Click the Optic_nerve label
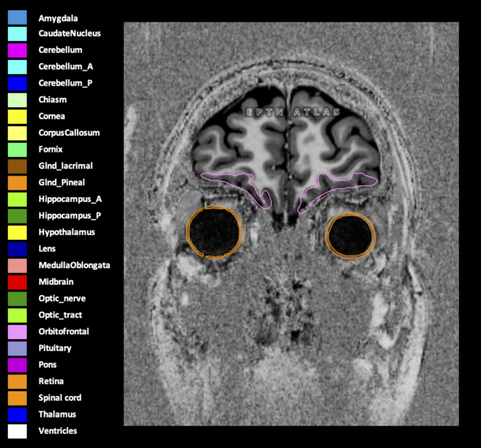The image size is (481, 448). click(62, 299)
